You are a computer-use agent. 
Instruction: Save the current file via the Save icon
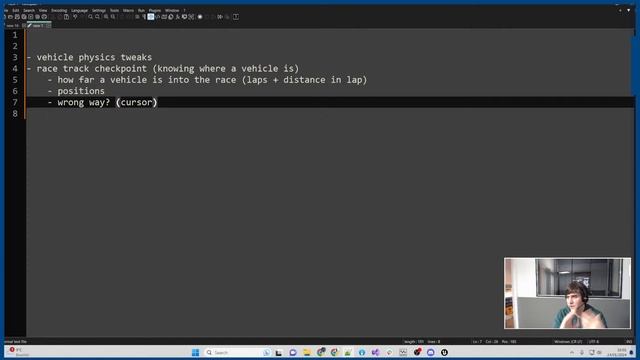[x=17, y=17]
